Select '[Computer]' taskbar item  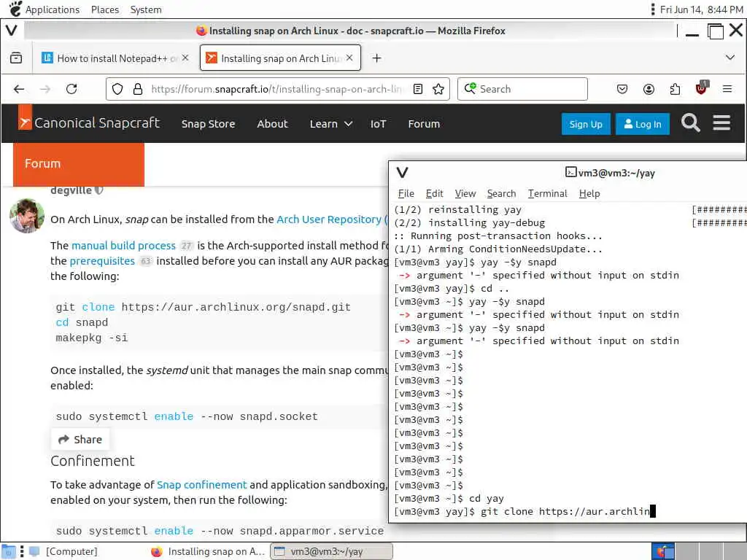[x=64, y=551]
